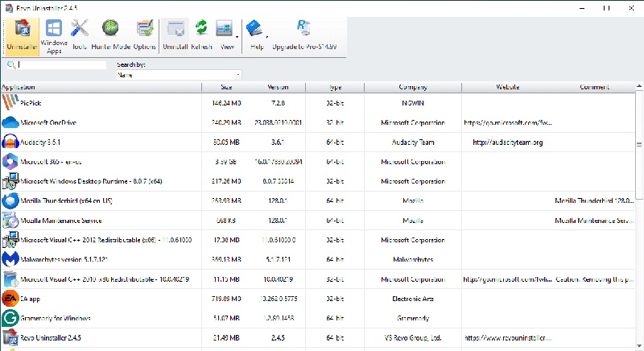This screenshot has height=351, width=644.
Task: Open the View layout icon
Action: (224, 29)
